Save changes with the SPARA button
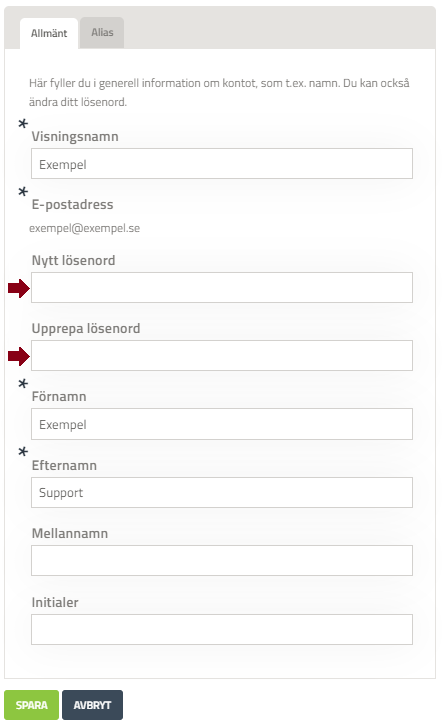This screenshot has width=442, height=723. tap(31, 705)
